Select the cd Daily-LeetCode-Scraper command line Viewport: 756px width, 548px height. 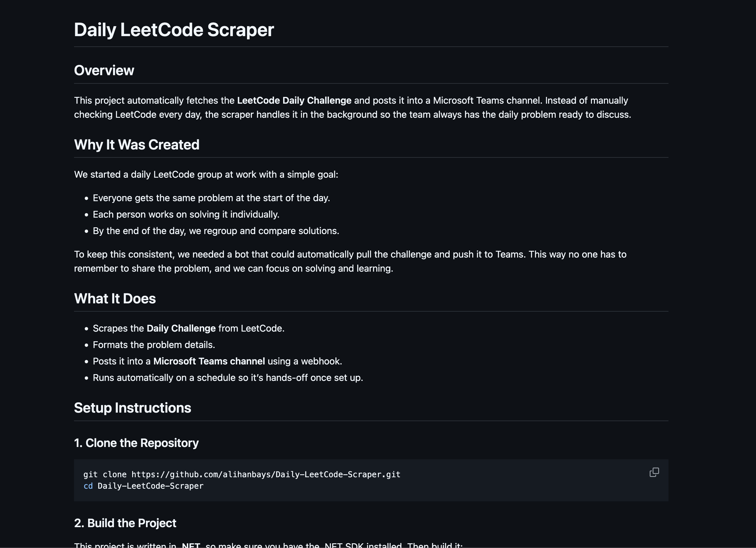click(x=144, y=486)
